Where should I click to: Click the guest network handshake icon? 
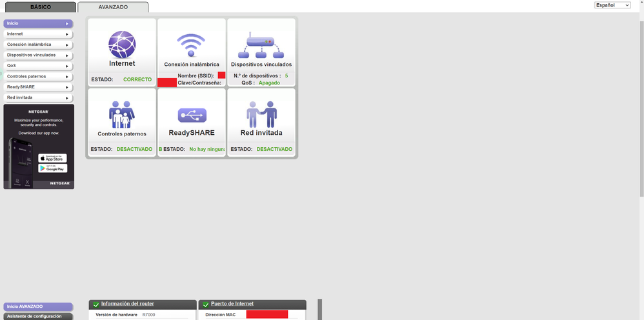click(x=261, y=114)
